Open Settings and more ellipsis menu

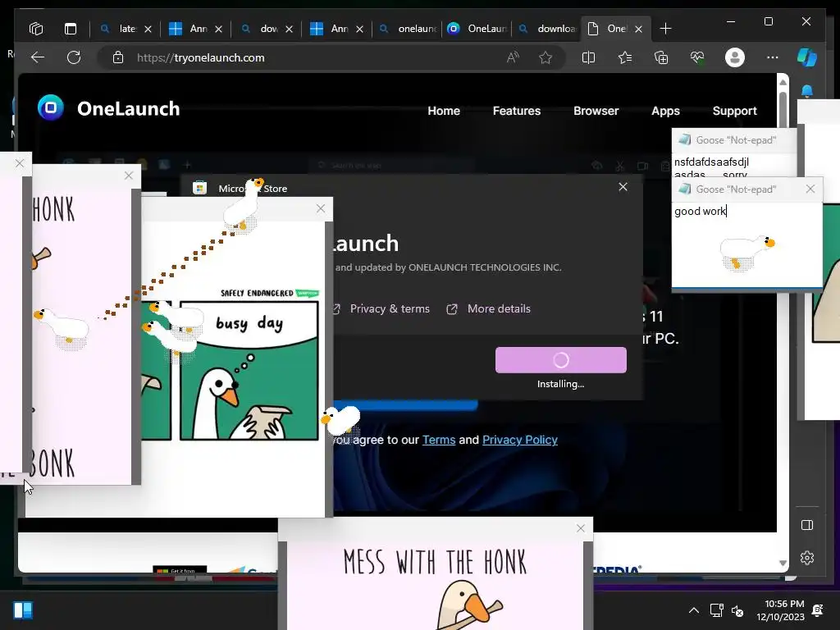[x=772, y=57]
